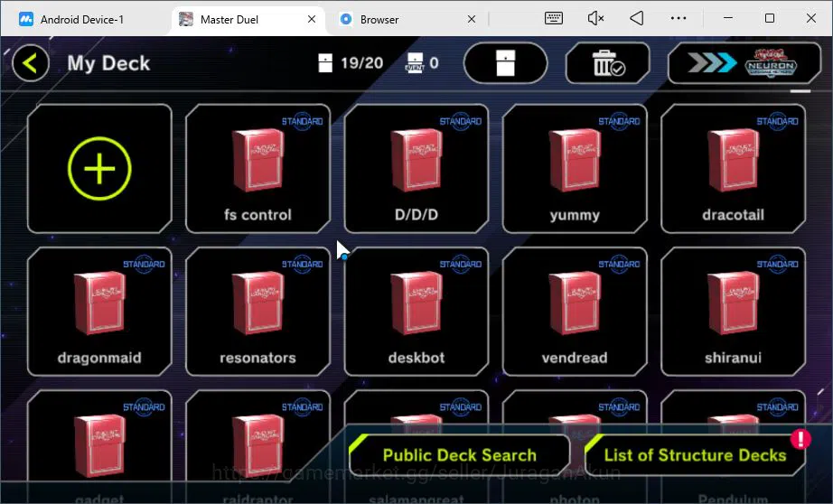The image size is (833, 504).
Task: Go back with the yellow arrow button
Action: (31, 63)
